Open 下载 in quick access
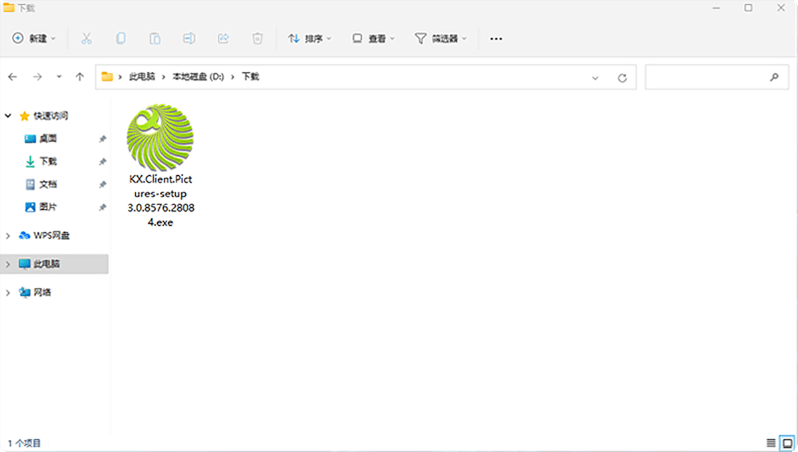The width and height of the screenshot is (798, 452). click(48, 161)
